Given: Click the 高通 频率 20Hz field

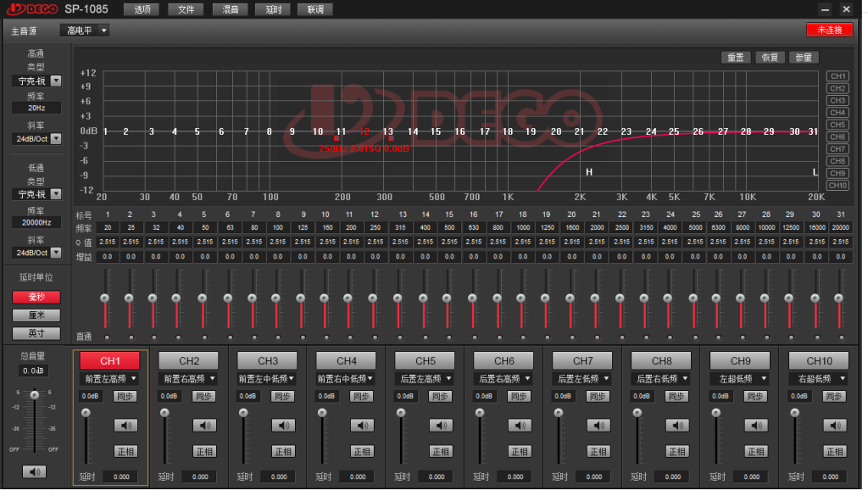Looking at the screenshot, I should point(36,108).
